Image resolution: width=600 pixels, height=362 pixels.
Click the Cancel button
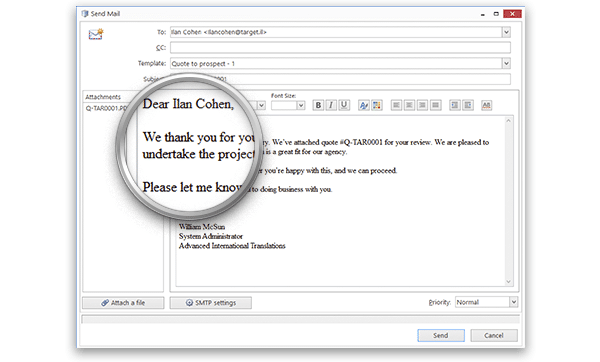tap(494, 335)
